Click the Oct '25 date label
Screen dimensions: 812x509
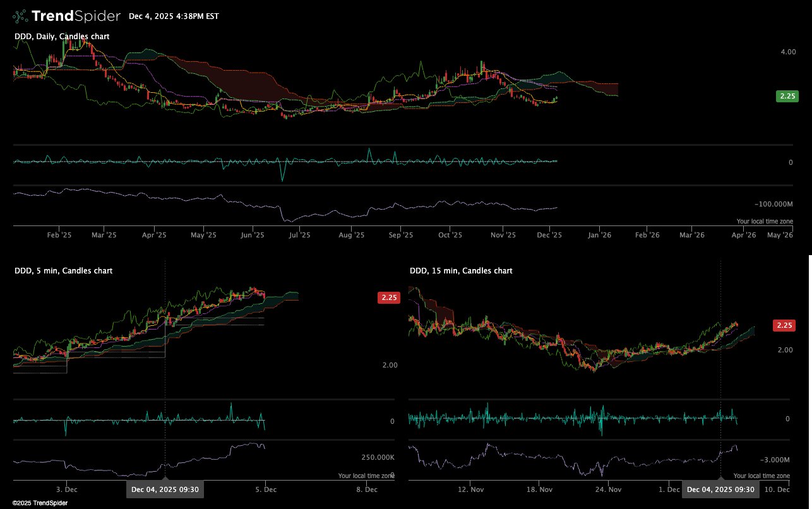coord(450,235)
